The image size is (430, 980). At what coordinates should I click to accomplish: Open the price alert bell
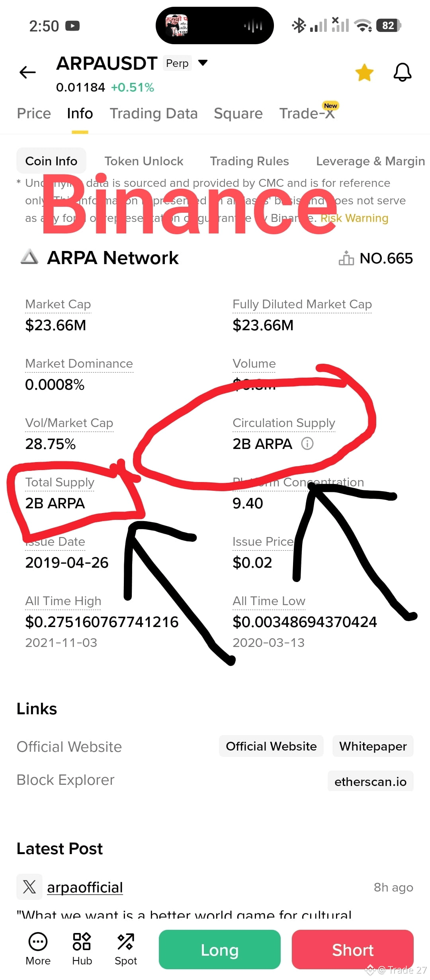(403, 72)
